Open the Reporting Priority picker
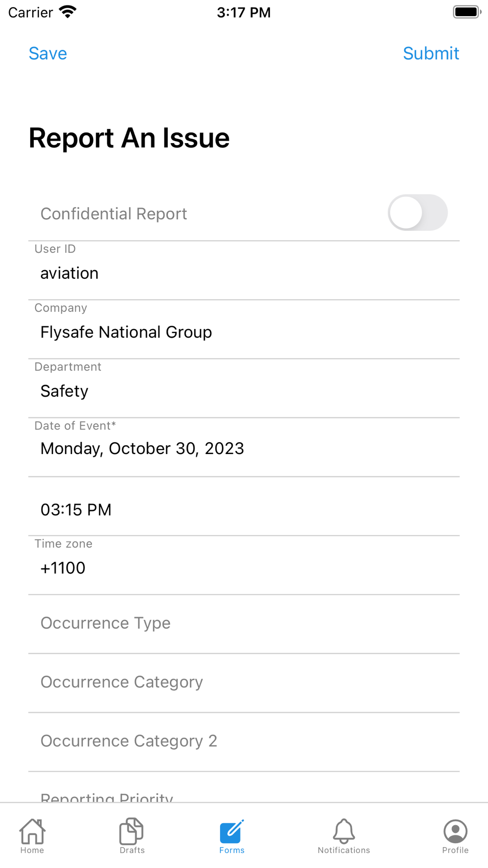This screenshot has height=868, width=488. 244,796
